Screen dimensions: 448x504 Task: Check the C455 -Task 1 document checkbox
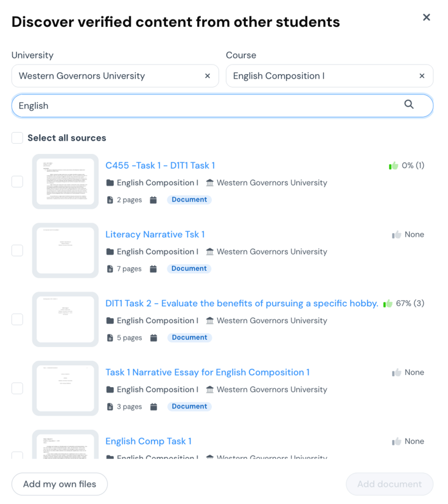(x=18, y=182)
